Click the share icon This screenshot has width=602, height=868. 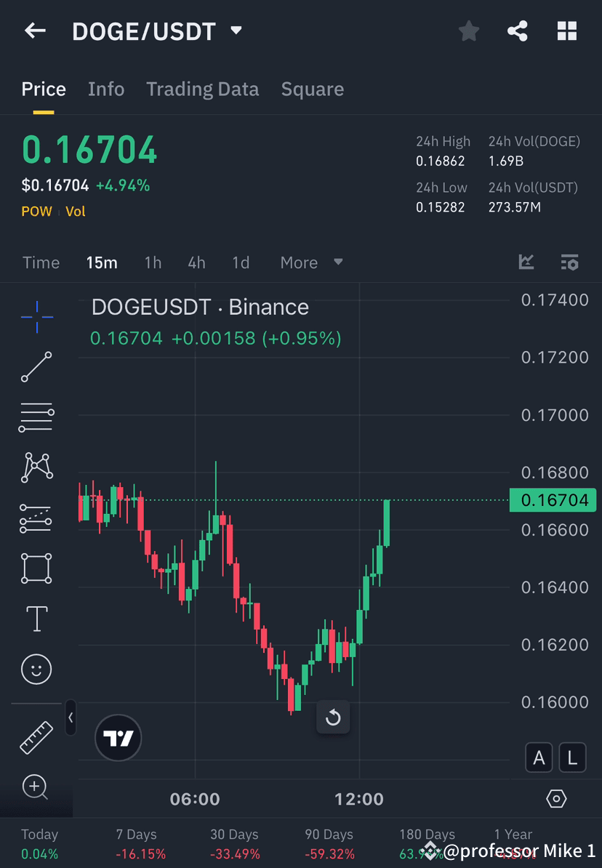tap(518, 31)
